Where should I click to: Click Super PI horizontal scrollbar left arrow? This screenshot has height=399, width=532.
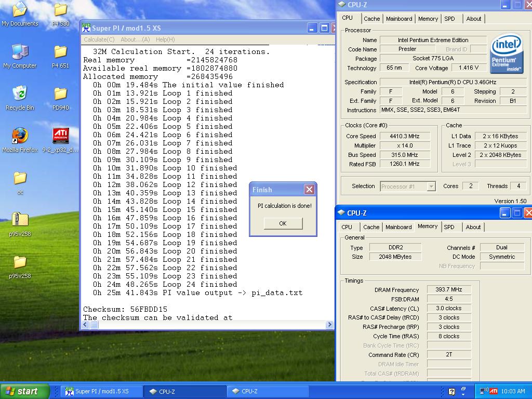coord(85,325)
